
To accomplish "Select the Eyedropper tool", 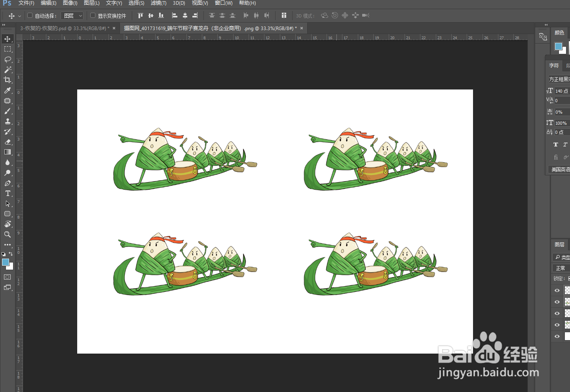I will point(7,90).
